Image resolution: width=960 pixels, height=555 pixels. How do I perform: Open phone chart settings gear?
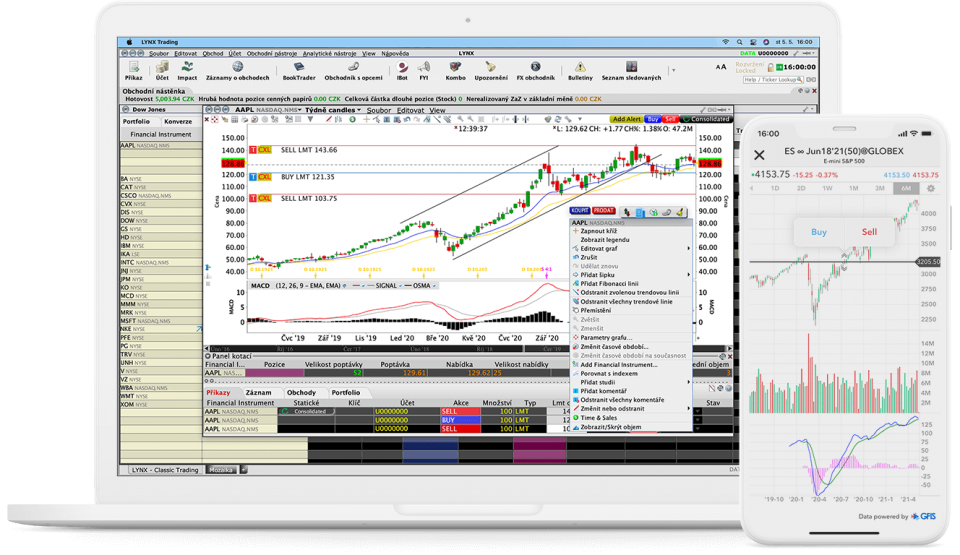[x=931, y=189]
